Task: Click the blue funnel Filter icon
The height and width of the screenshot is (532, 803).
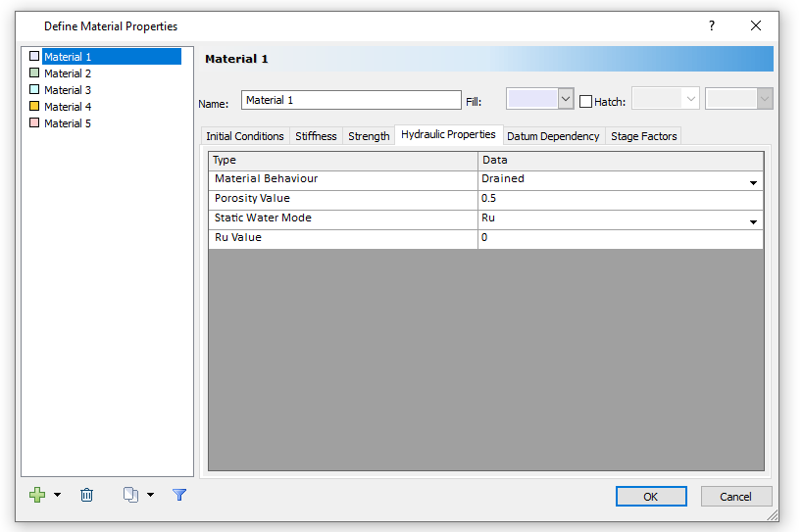Action: click(179, 495)
